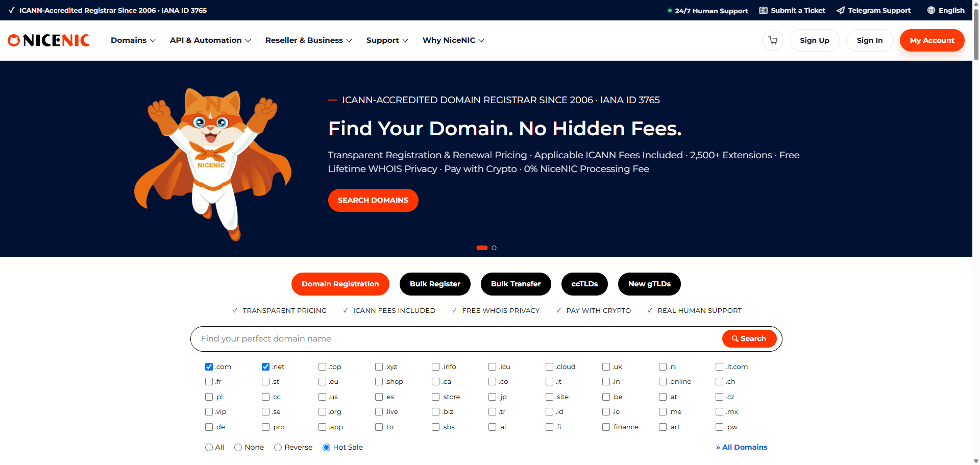The width and height of the screenshot is (980, 465).
Task: Click the Submit a Ticket icon
Action: pos(763,10)
